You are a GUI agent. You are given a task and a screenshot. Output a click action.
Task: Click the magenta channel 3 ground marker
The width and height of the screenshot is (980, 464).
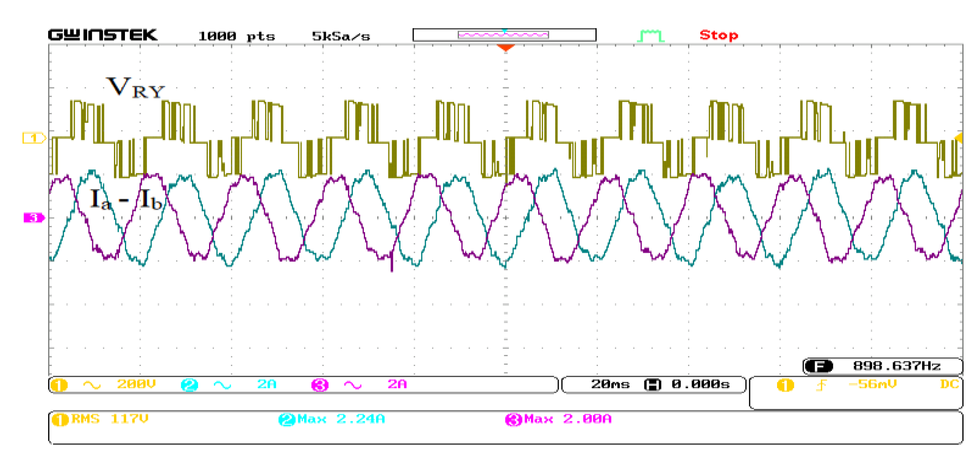pos(33,218)
